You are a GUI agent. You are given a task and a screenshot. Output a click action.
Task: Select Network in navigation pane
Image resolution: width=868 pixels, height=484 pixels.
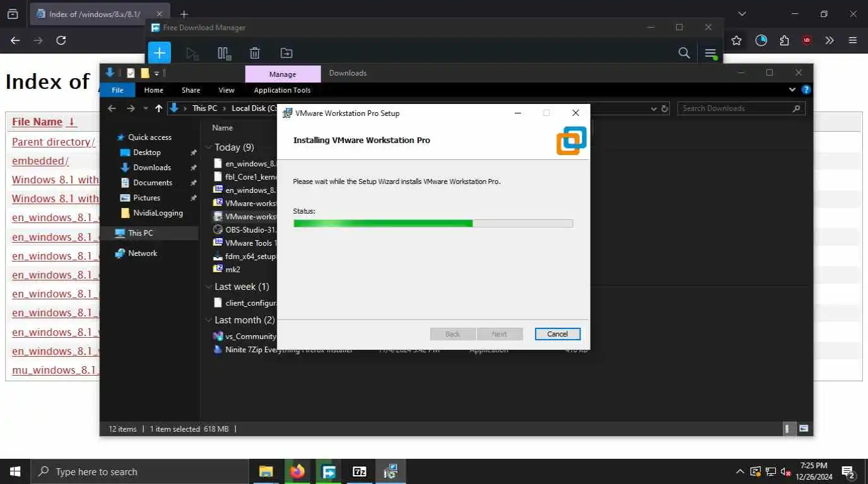(x=143, y=253)
